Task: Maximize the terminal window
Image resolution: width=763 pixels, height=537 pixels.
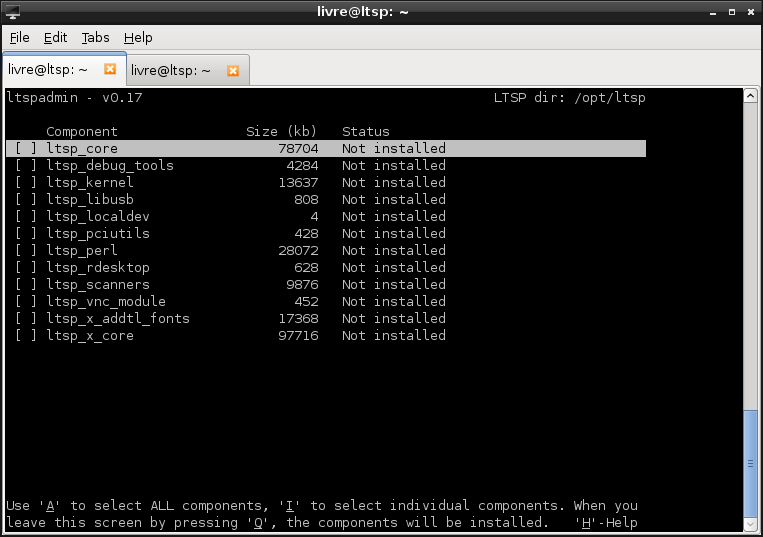Action: point(732,12)
